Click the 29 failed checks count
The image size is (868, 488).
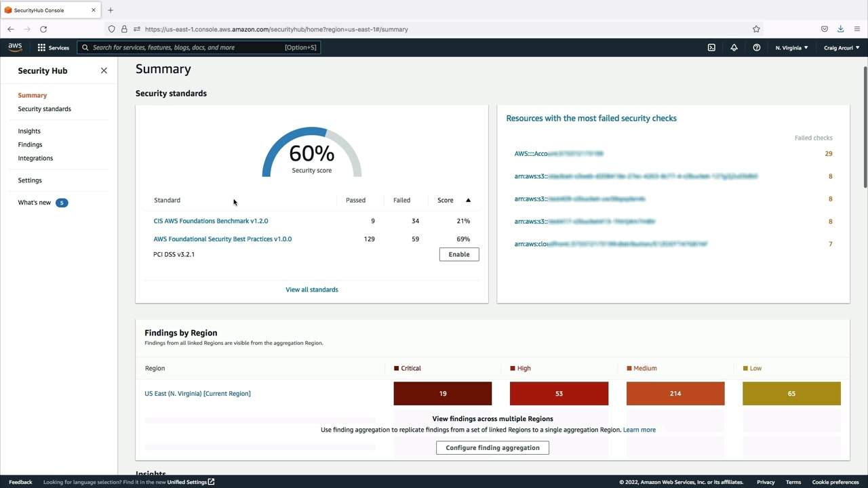click(829, 154)
